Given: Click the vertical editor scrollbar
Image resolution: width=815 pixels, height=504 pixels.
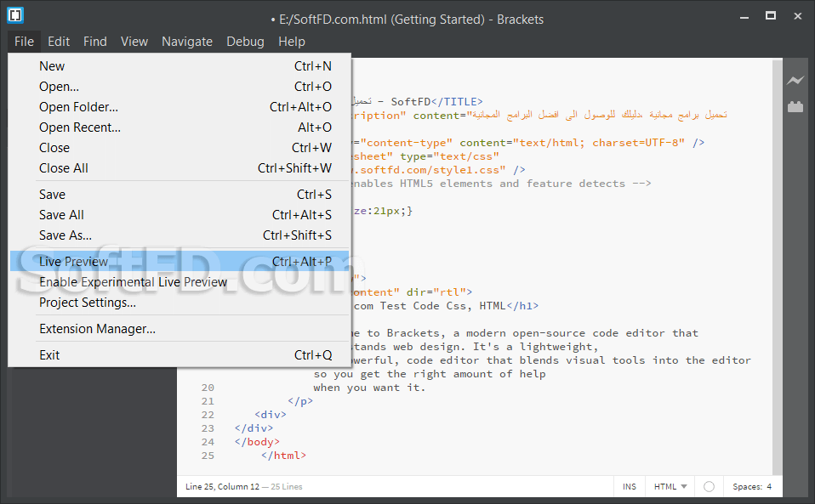Looking at the screenshot, I should click(777, 268).
